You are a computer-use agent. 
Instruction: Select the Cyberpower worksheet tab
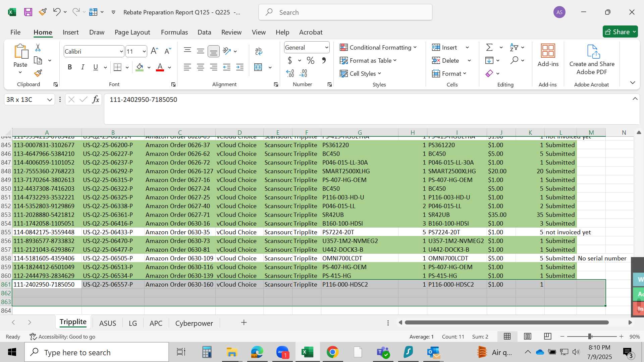click(x=194, y=323)
